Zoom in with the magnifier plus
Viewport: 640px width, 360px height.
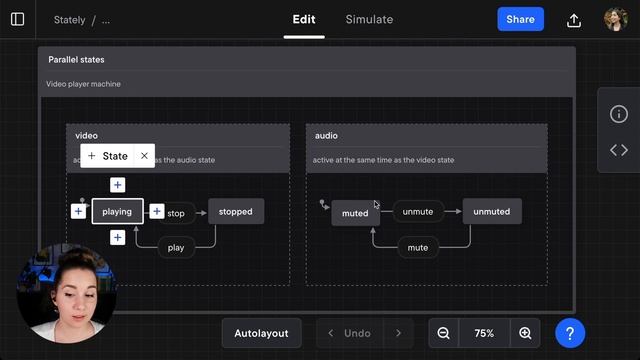pos(525,333)
